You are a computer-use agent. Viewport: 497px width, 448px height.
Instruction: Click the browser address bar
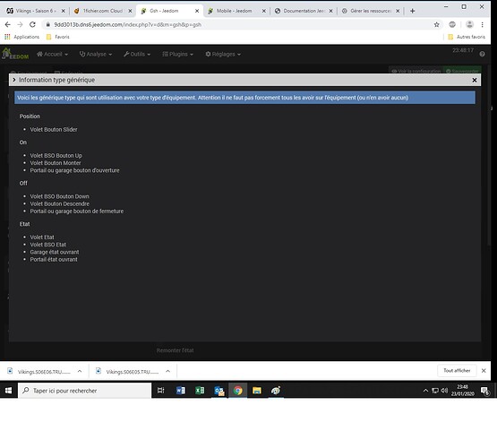(237, 25)
